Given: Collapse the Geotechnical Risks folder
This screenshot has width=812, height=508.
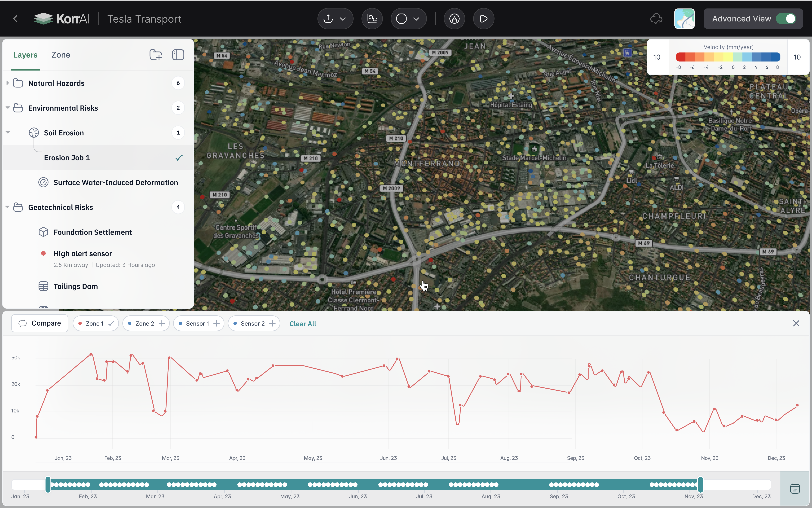Looking at the screenshot, I should (7, 207).
